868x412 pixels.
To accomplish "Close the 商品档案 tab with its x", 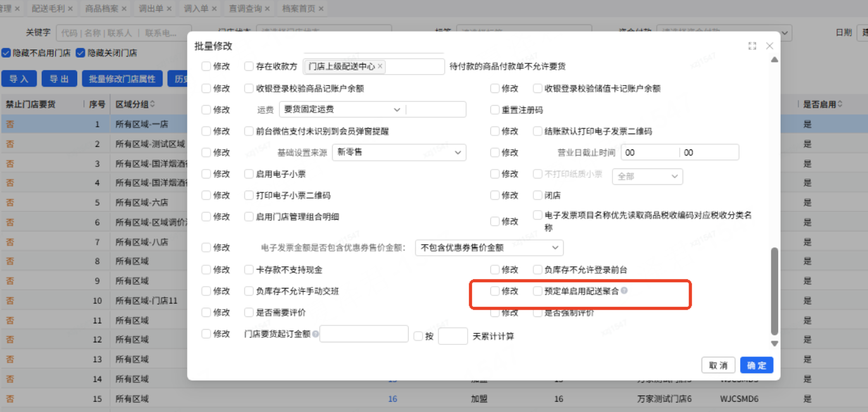I will coord(123,9).
